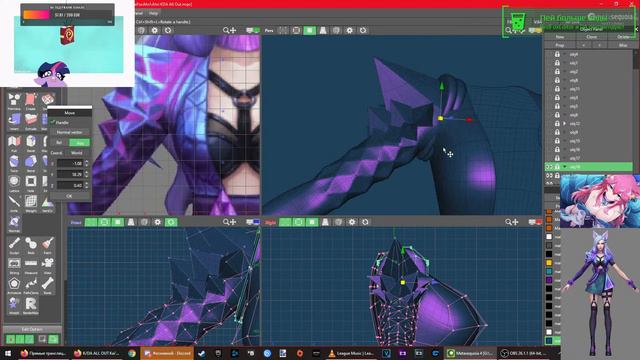Image resolution: width=640 pixels, height=360 pixels.
Task: Select the Wiring tool
Action: (x=14, y=265)
